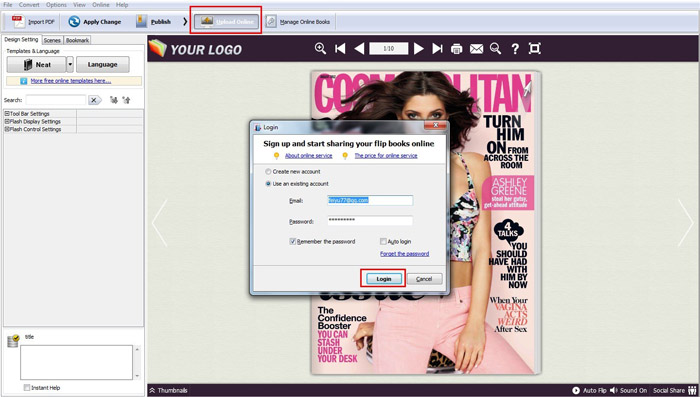
Task: Click the YOUR LOGO image
Action: point(196,49)
